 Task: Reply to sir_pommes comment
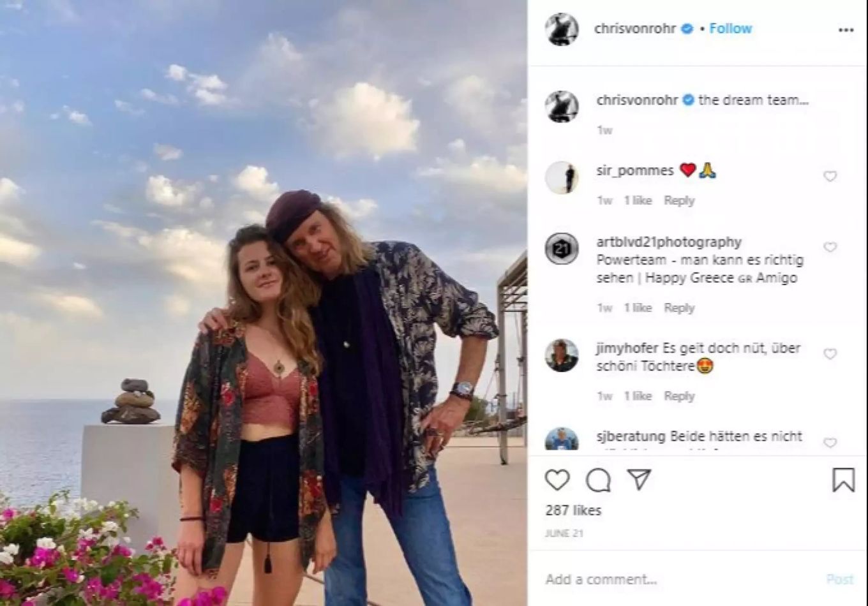(678, 200)
